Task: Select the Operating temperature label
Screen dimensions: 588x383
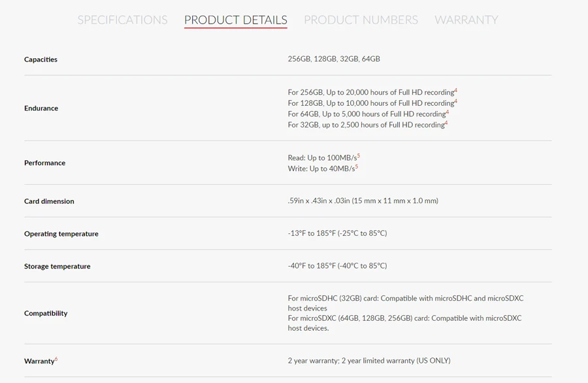Action: (x=61, y=234)
